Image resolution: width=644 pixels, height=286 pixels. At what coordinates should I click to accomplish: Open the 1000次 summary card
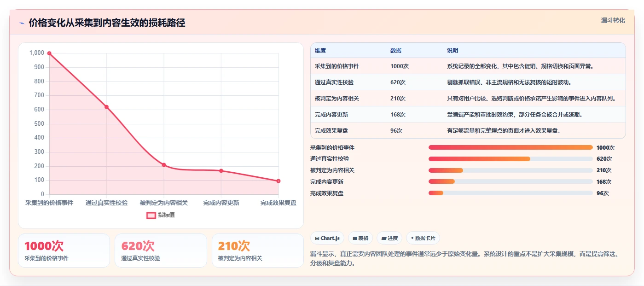coord(64,251)
